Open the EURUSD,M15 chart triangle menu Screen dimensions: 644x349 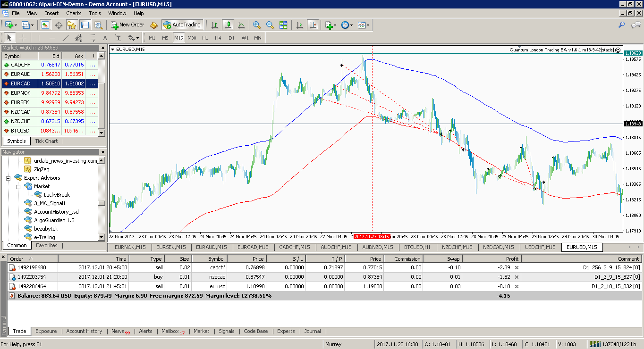(112, 49)
